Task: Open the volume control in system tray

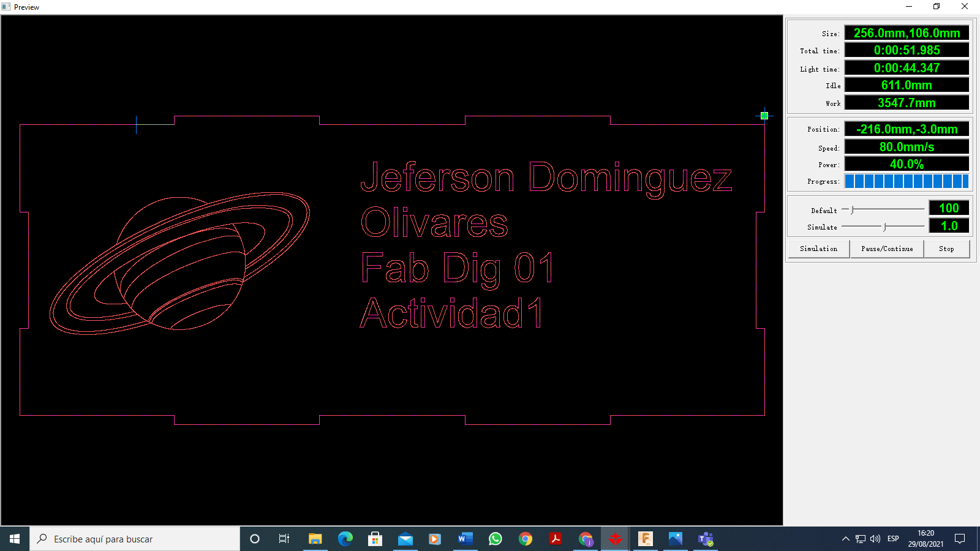Action: pos(874,539)
